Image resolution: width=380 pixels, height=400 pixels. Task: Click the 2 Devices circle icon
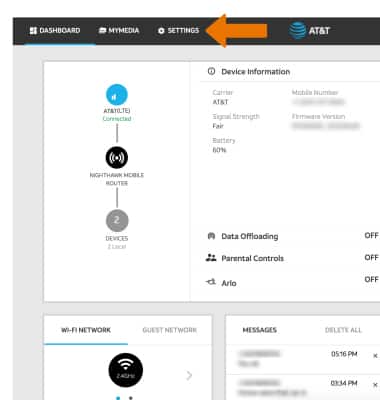coord(117,220)
